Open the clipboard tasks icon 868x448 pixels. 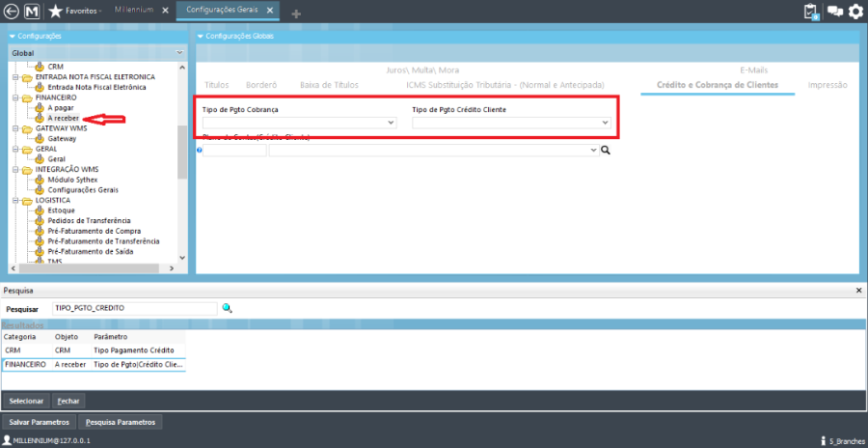810,12
